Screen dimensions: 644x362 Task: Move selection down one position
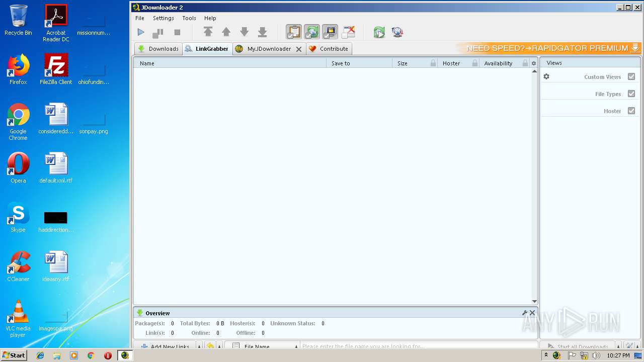click(244, 32)
